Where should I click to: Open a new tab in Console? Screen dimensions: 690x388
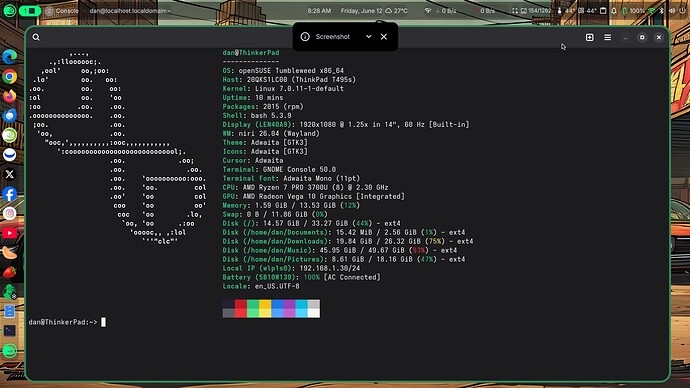click(x=590, y=37)
